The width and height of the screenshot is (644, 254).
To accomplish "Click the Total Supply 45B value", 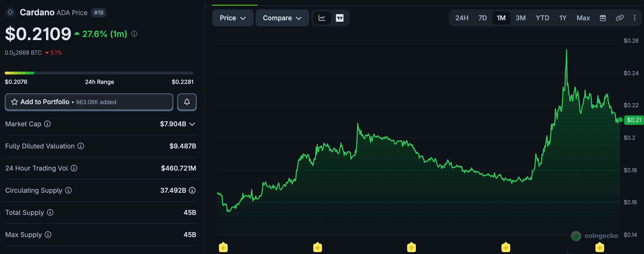I will [190, 212].
